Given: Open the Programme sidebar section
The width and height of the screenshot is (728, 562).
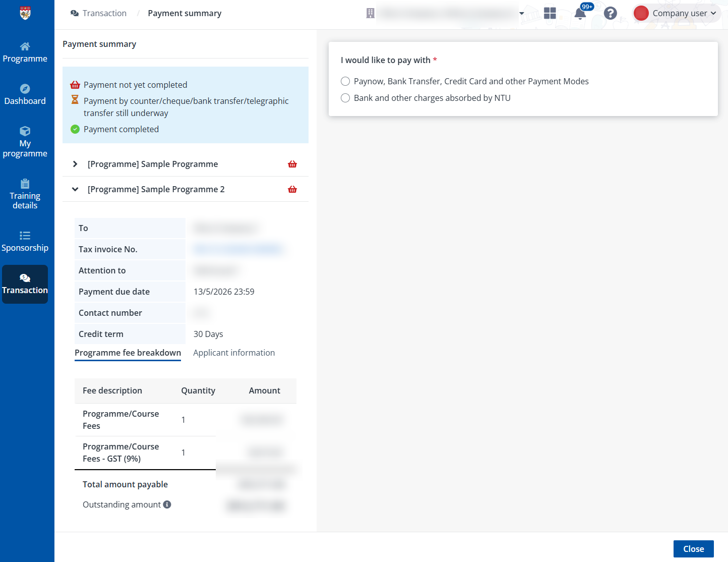Looking at the screenshot, I should pyautogui.click(x=25, y=52).
